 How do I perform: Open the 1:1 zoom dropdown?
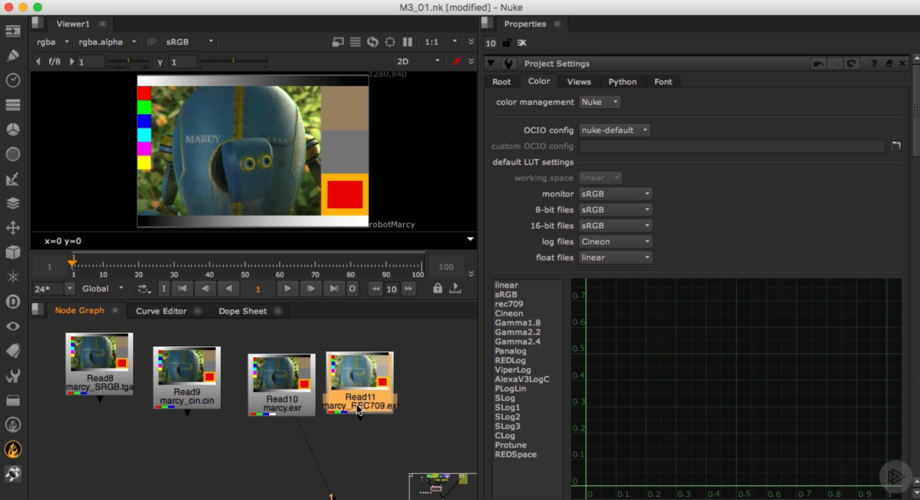pyautogui.click(x=441, y=42)
